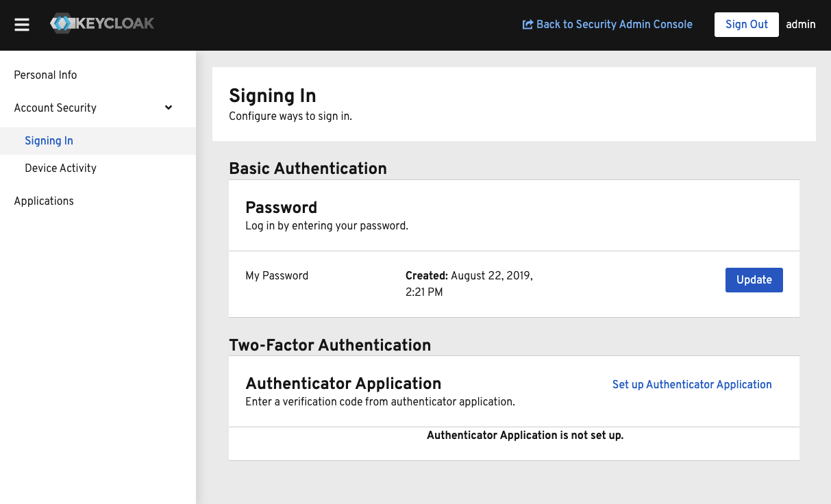Open Back to Security Admin Console
The image size is (831, 504).
click(x=615, y=24)
